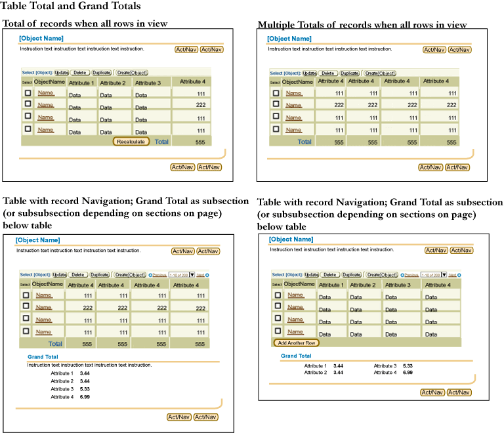Screen dimensions: 504x437
Task: Tick the first row checkbox in the Add Another Row table
Action: (278, 295)
